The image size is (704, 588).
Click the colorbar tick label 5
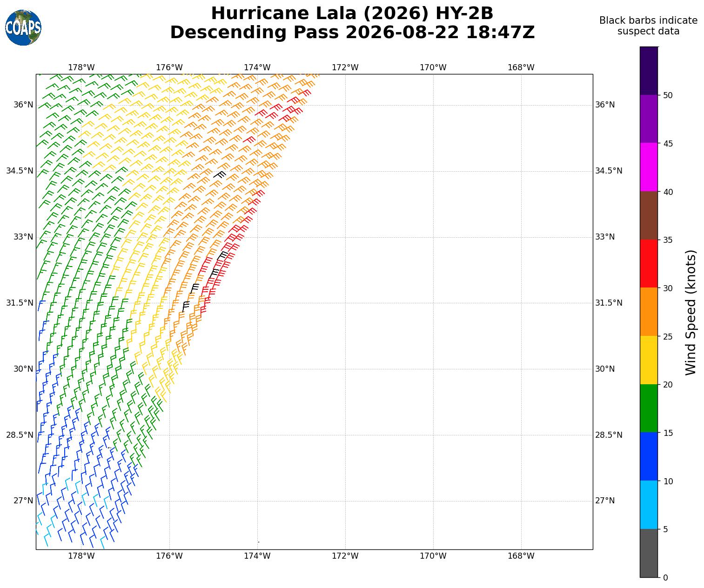point(665,529)
